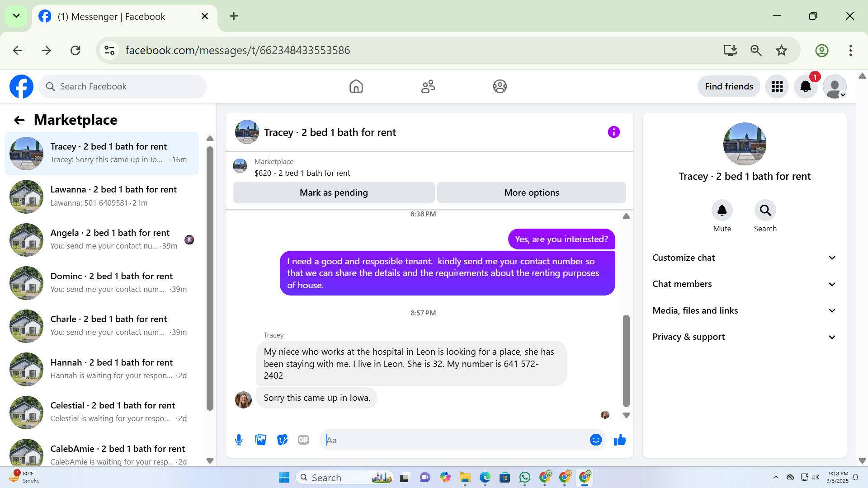Open Angela conversation in list
The height and width of the screenshot is (488, 868).
pos(102,239)
